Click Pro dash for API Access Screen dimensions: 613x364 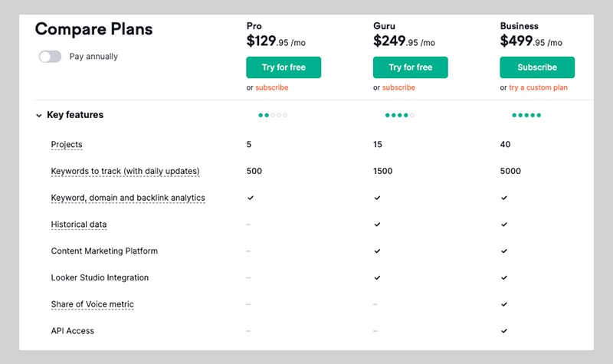coord(248,331)
